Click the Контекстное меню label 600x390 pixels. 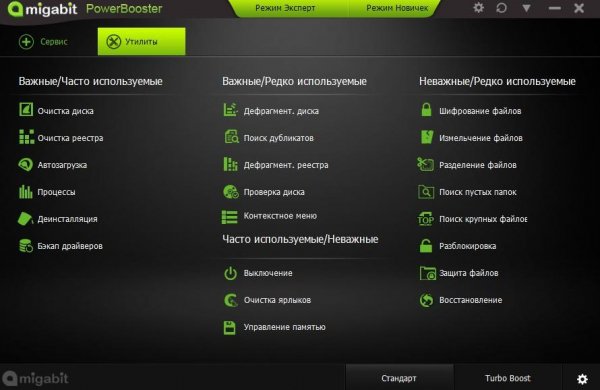[x=280, y=216]
